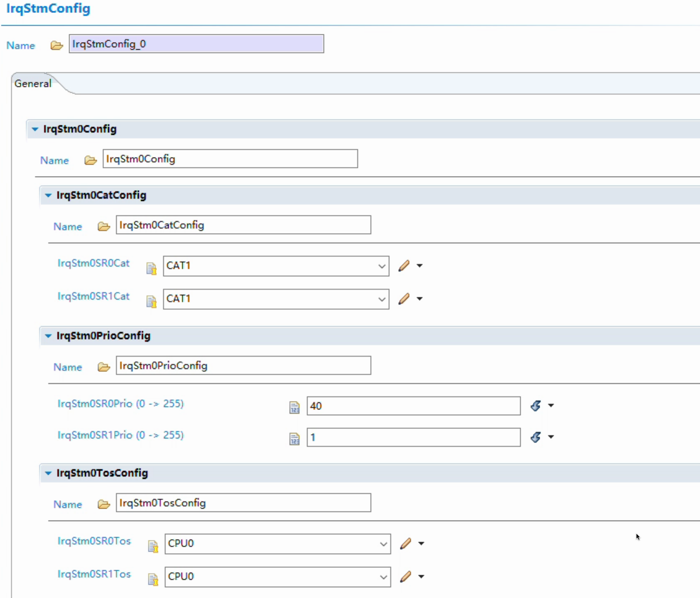Viewport: 700px width, 598px height.
Task: Click the document icon next to IrqStm0SR1Cat
Action: 152,301
